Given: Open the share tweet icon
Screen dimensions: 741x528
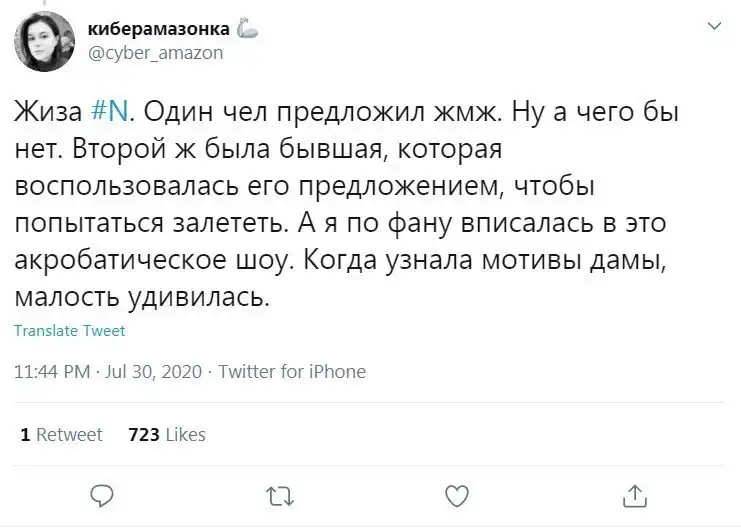Looking at the screenshot, I should 634,494.
